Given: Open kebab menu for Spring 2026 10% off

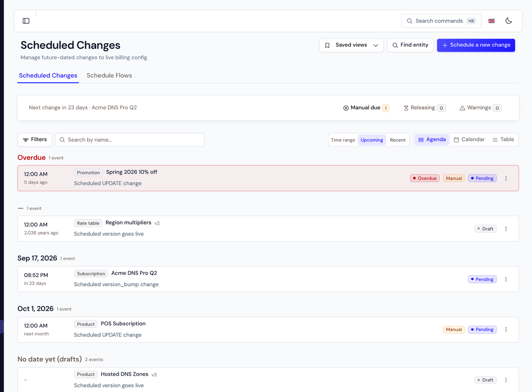Looking at the screenshot, I should point(506,178).
